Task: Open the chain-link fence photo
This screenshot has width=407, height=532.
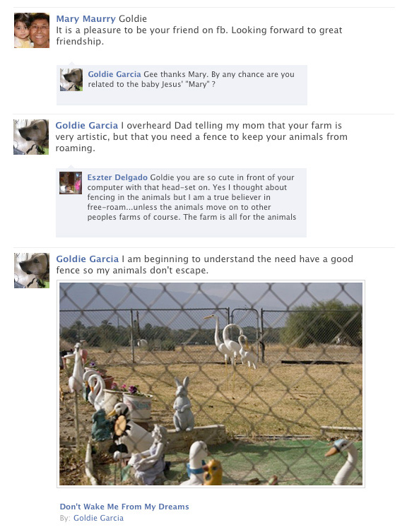Action: coord(211,384)
